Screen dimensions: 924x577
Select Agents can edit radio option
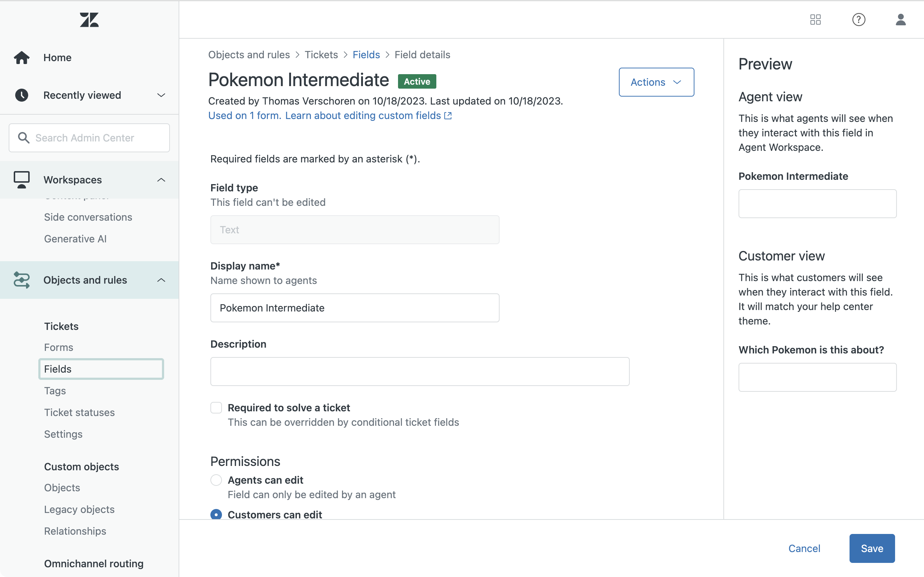point(216,480)
